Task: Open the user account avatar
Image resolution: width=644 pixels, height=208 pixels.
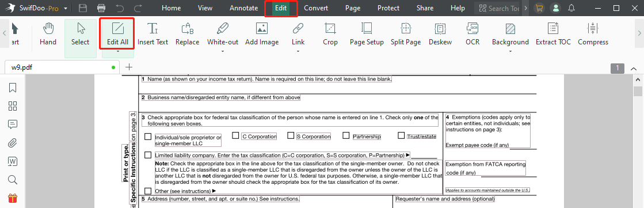Action: 556,8
